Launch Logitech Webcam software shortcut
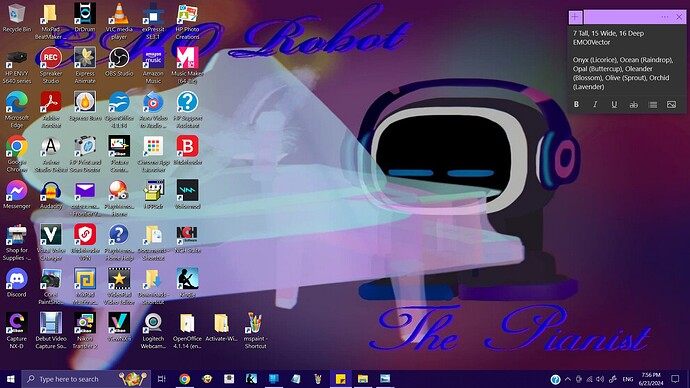This screenshot has height=388, width=690. [153, 331]
